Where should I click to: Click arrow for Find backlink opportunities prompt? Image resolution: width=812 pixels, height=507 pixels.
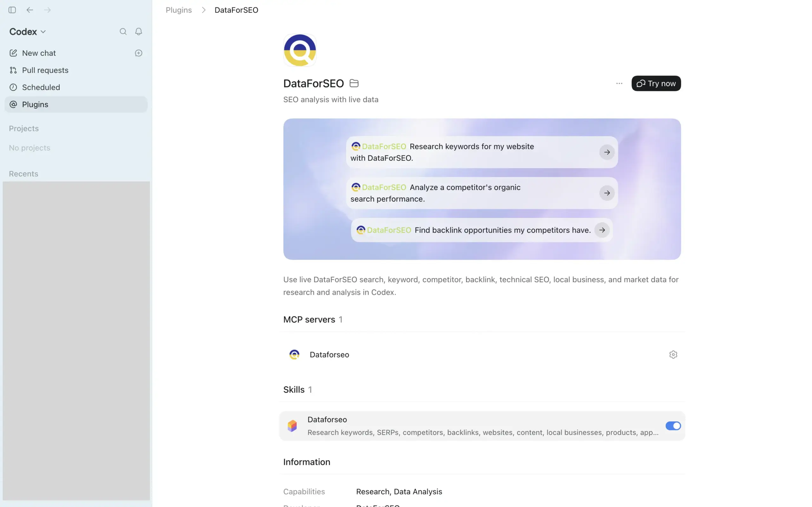(x=602, y=230)
